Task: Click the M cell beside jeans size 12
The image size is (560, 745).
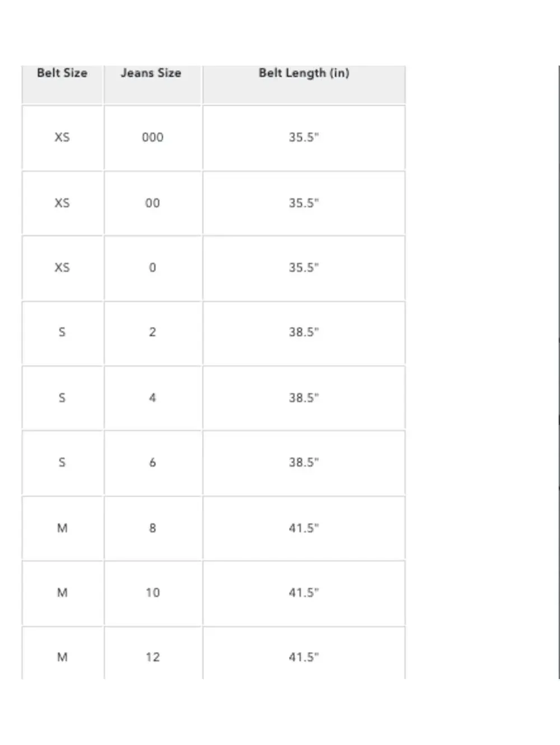Action: [62, 653]
